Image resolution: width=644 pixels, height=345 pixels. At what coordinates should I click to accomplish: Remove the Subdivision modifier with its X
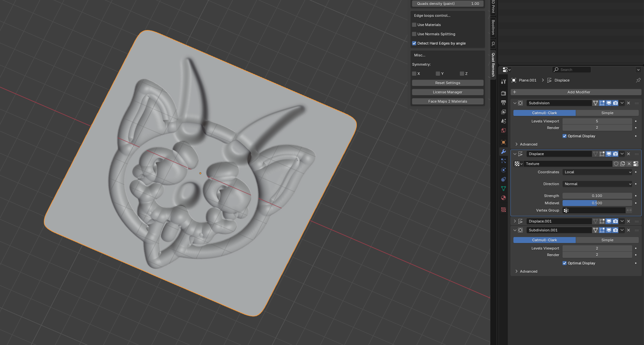pos(629,103)
